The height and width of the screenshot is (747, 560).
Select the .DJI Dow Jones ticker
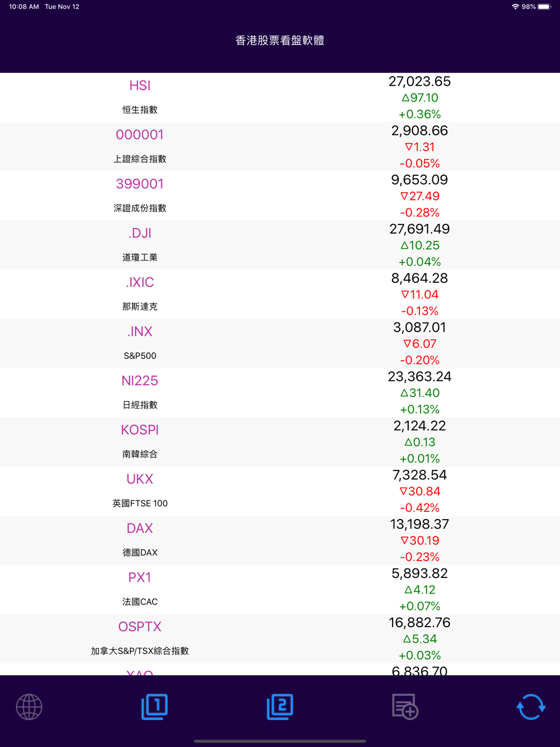click(140, 233)
